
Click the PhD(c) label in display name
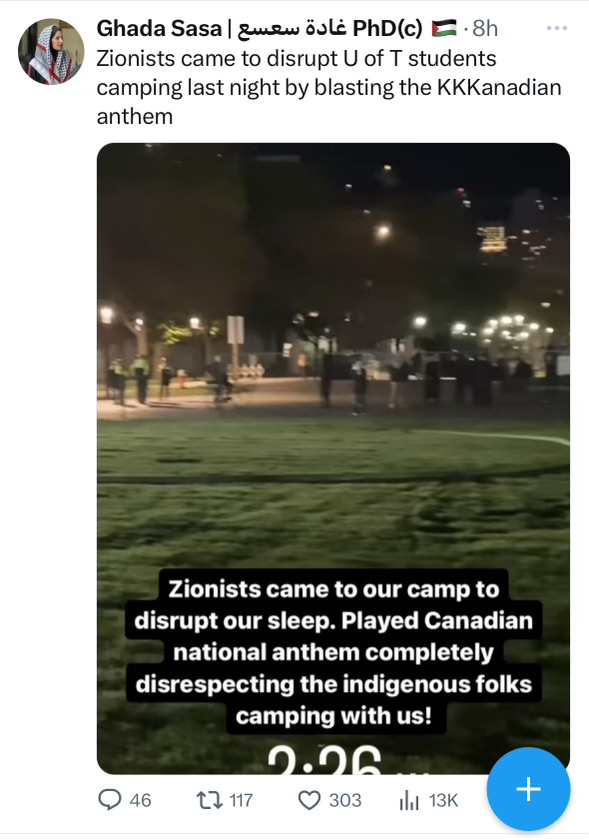click(x=387, y=28)
